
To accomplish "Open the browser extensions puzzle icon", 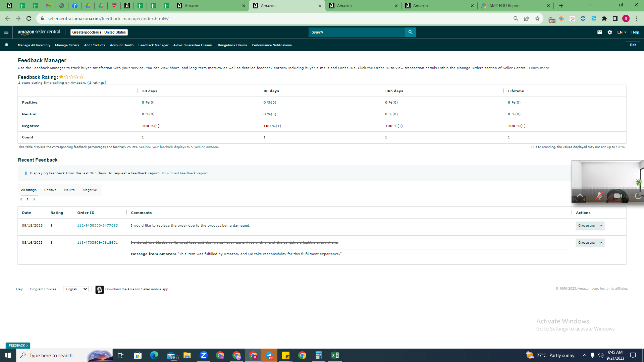I will [604, 18].
